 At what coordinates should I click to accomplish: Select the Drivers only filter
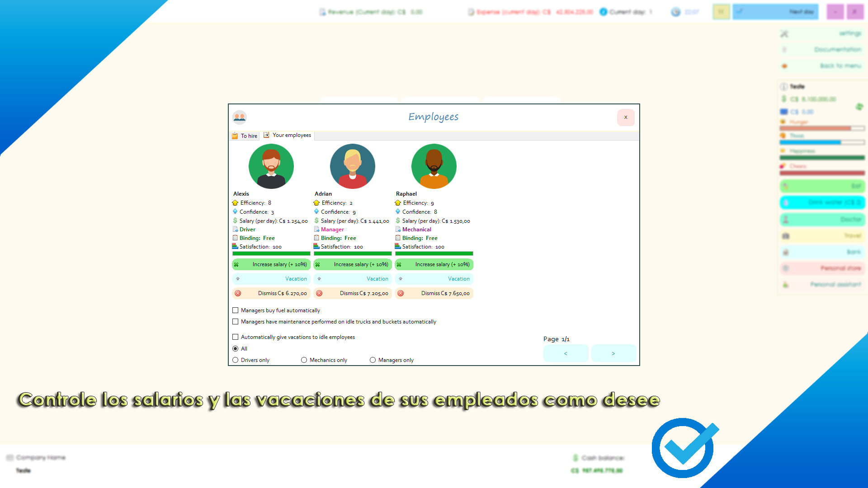point(236,360)
